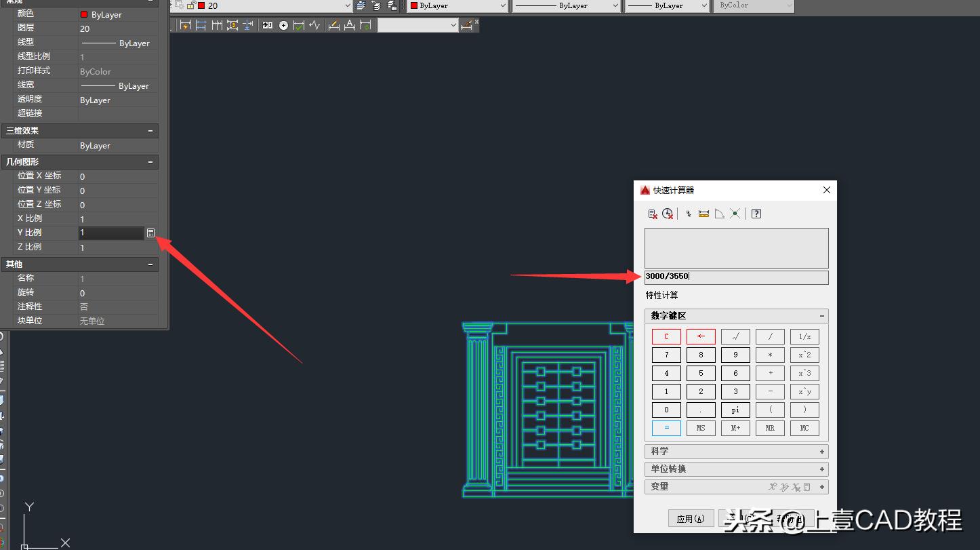This screenshot has height=550, width=980.
Task: Click the angle measurement icon in calculator toolbar
Action: pyautogui.click(x=720, y=214)
